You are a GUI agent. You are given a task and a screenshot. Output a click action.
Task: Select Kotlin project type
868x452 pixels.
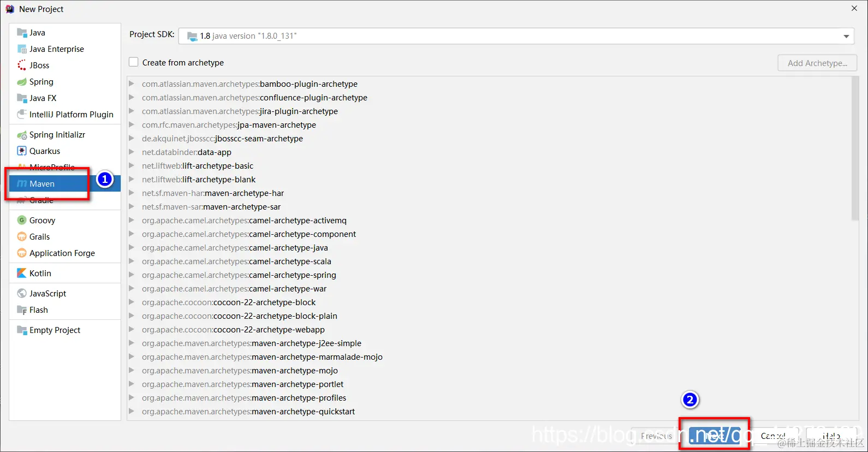click(x=65, y=273)
